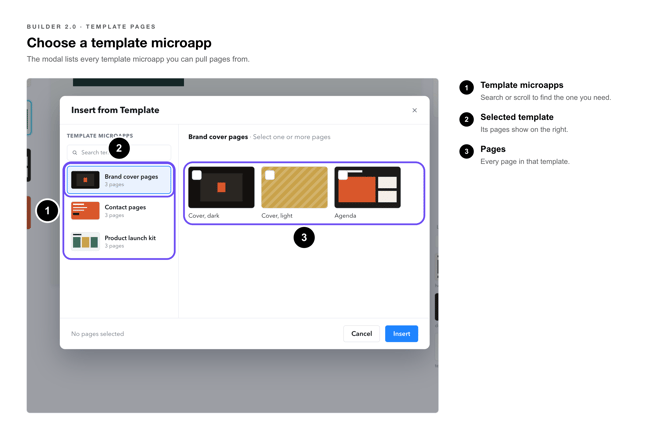Click the "Cover, light" caption
670x430 pixels.
pyautogui.click(x=277, y=215)
